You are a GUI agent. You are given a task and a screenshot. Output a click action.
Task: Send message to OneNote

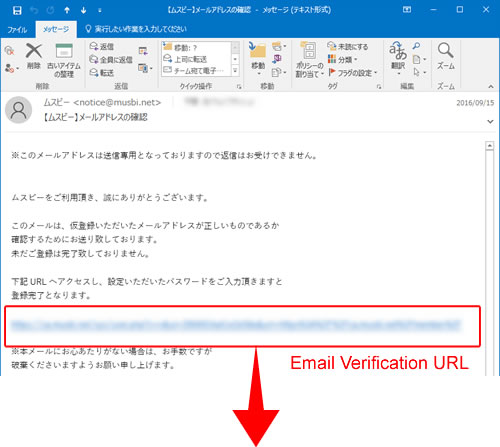coord(277,59)
